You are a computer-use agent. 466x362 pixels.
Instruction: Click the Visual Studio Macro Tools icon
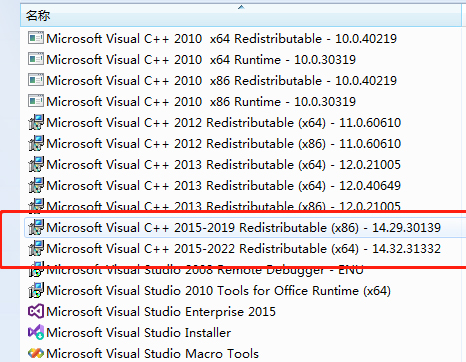pos(36,353)
